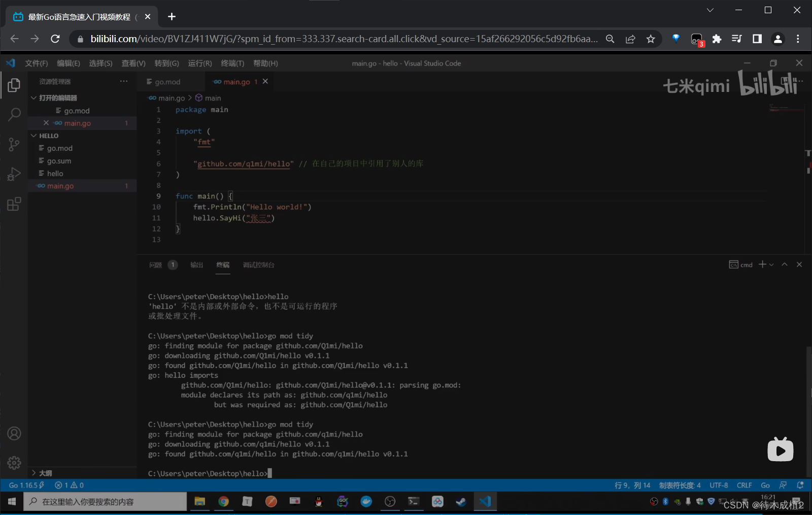Open the 终端(T) menu
The height and width of the screenshot is (515, 812).
point(232,63)
